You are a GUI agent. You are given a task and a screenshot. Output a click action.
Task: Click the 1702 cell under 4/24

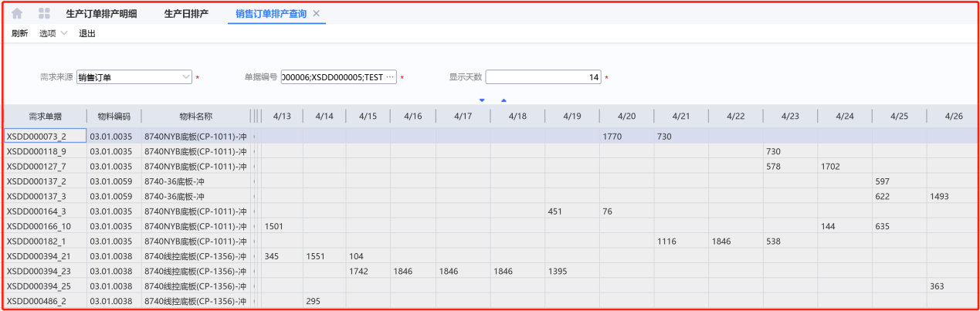[845, 166]
